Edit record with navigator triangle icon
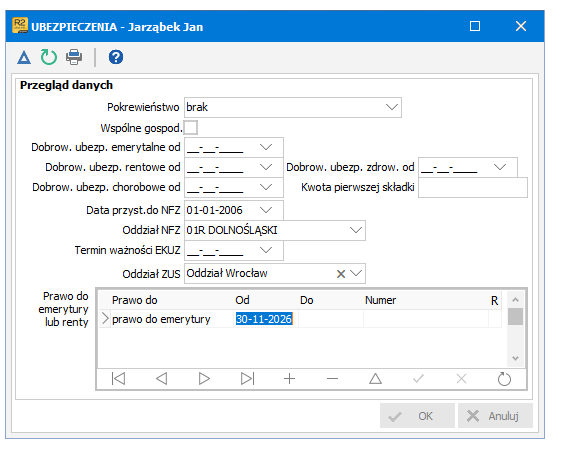The height and width of the screenshot is (463, 569). coord(375,379)
